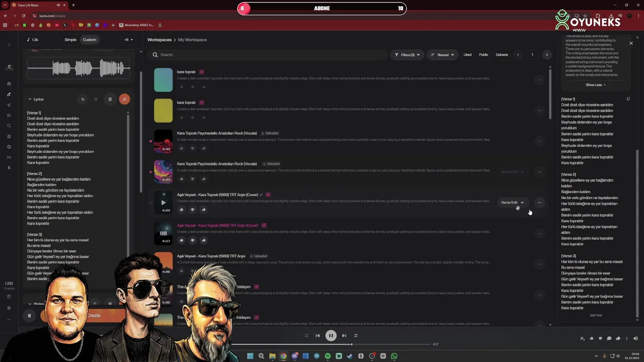Close the right song details panel
644x362 pixels.
click(631, 43)
